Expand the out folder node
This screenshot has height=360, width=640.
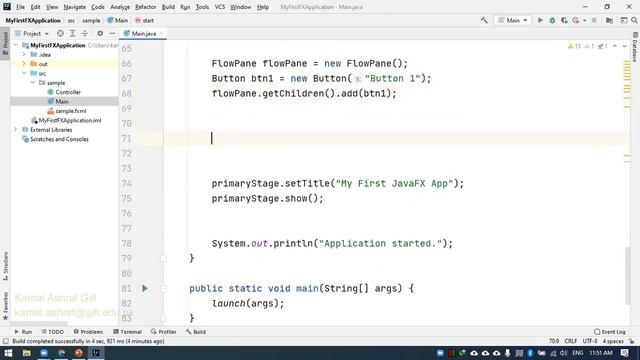24,64
